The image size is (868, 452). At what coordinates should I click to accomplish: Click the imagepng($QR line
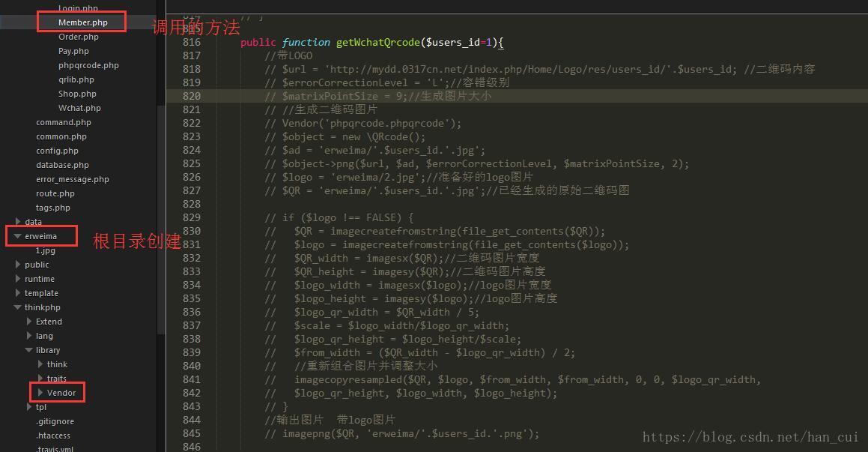tap(402, 434)
